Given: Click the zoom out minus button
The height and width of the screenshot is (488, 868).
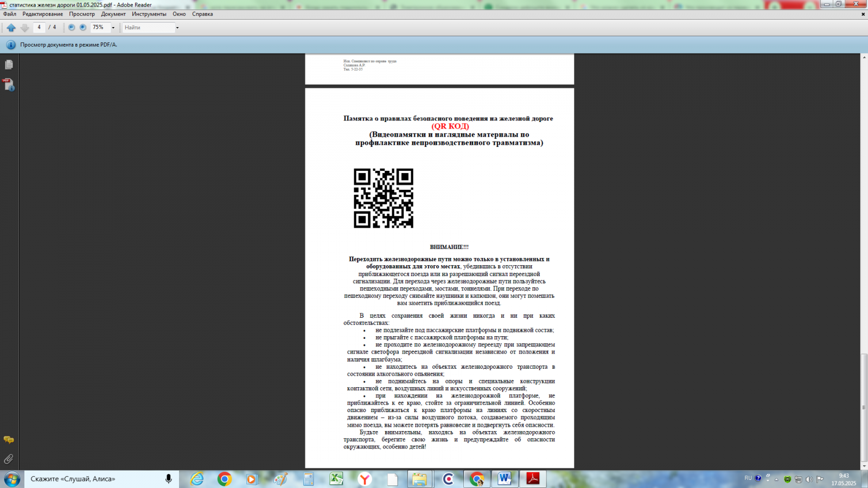Looking at the screenshot, I should (72, 28).
